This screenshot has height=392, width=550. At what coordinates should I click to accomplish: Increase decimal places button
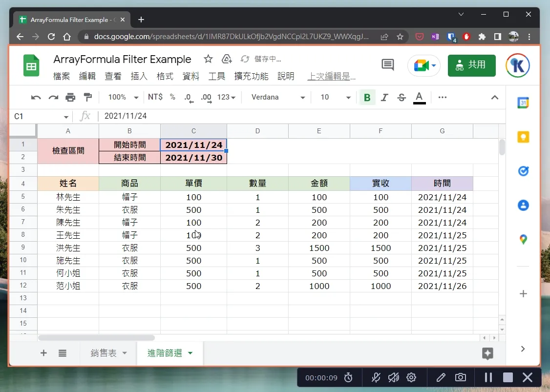click(206, 98)
